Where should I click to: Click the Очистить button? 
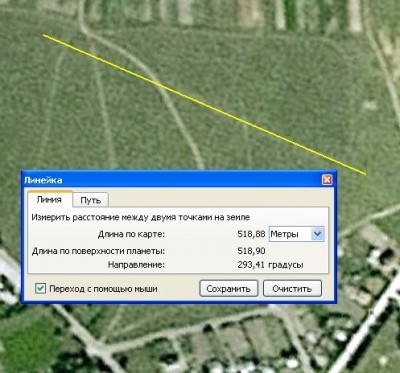pyautogui.click(x=292, y=288)
